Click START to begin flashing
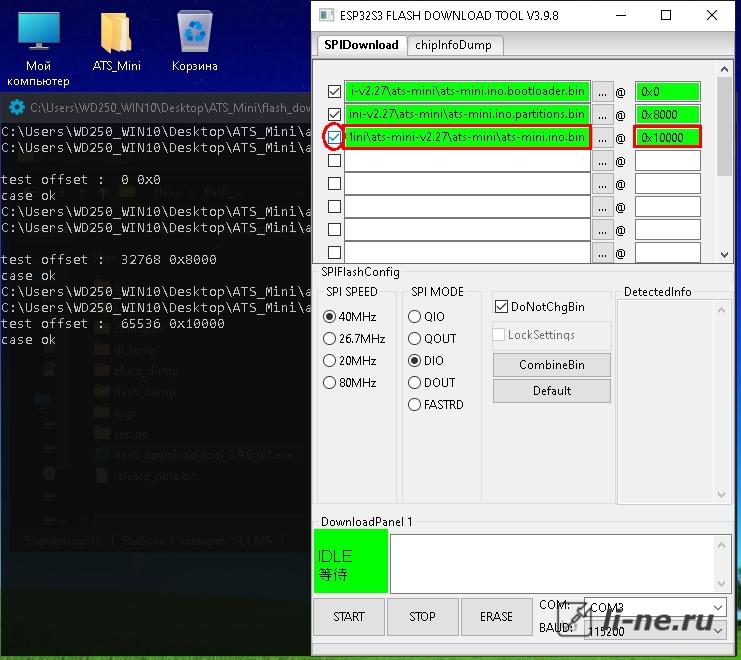Viewport: 741px width, 660px height. click(349, 617)
